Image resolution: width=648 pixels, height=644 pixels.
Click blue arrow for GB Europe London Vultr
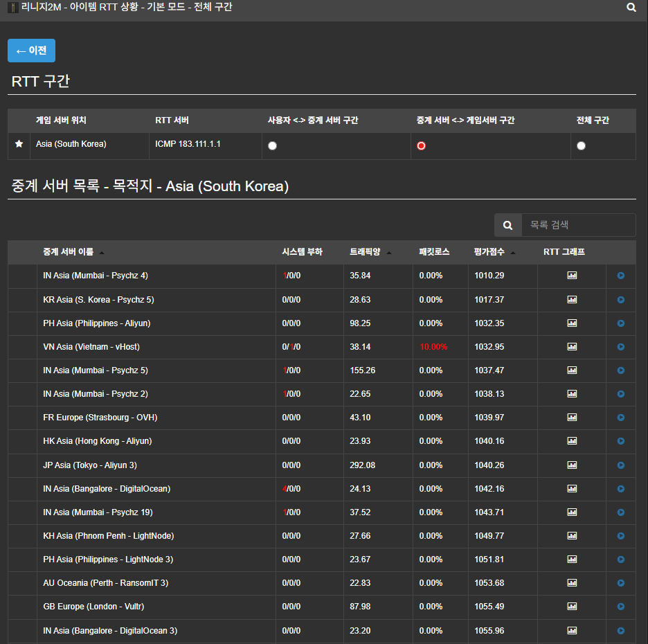pos(620,607)
